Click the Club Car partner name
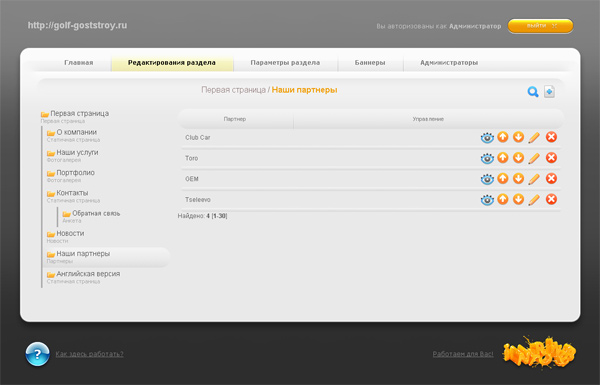The height and width of the screenshot is (385, 600). coord(198,138)
